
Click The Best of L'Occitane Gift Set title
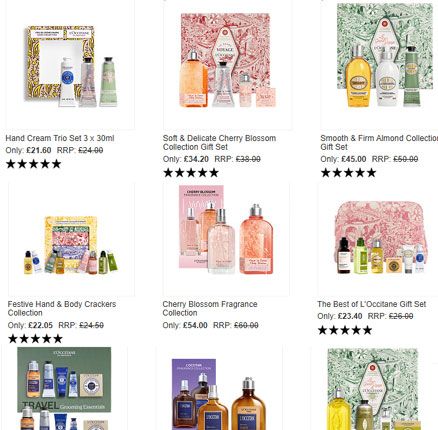[372, 304]
